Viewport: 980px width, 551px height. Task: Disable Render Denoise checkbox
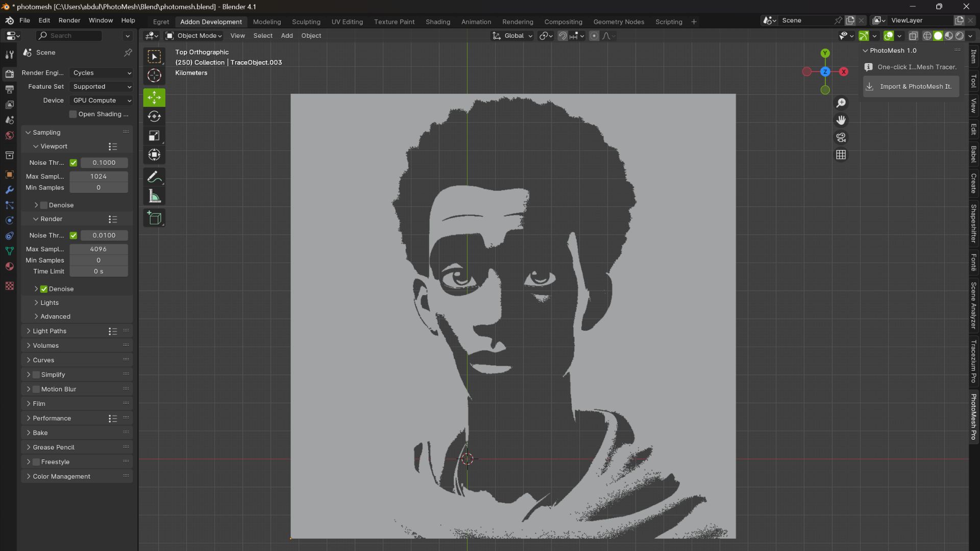[44, 289]
